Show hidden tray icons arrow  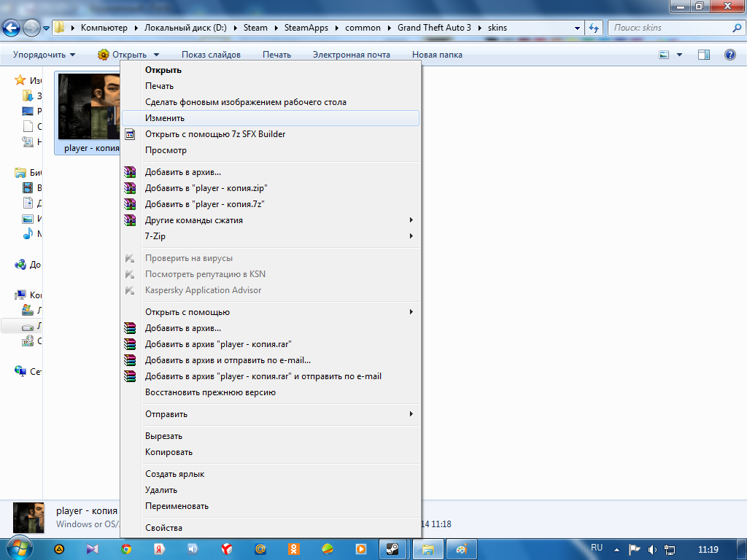pyautogui.click(x=616, y=550)
